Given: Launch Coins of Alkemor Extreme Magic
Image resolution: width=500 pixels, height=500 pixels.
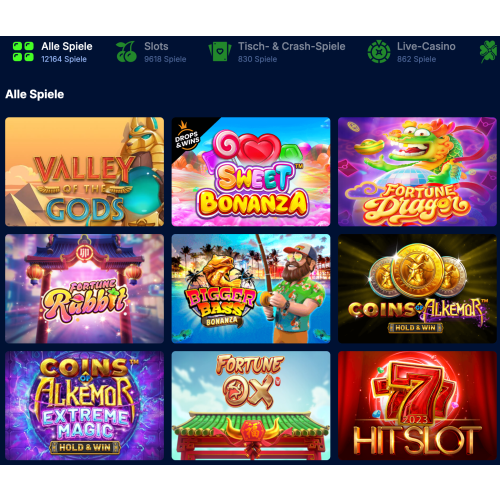Looking at the screenshot, I should coord(84,406).
